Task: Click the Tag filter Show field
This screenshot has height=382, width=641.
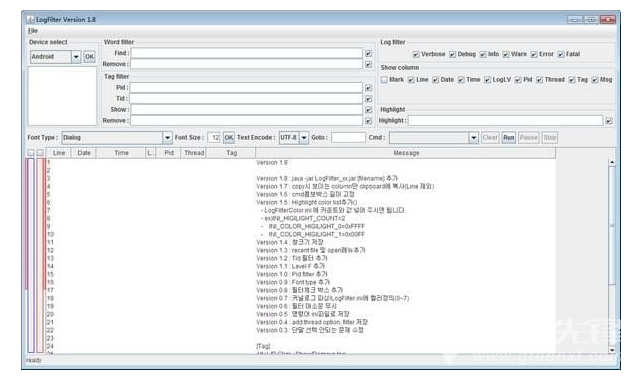Action: click(x=247, y=110)
